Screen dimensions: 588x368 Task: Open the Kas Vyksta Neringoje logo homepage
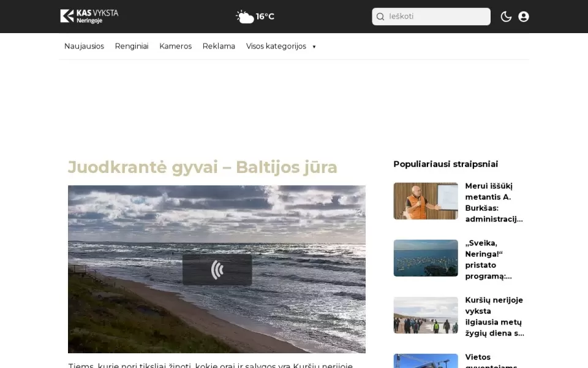pos(89,16)
